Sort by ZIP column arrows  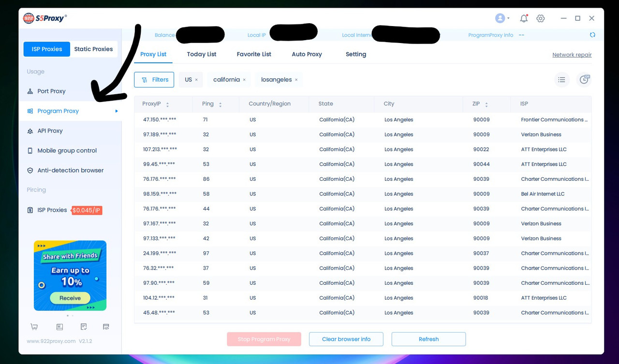[486, 104]
